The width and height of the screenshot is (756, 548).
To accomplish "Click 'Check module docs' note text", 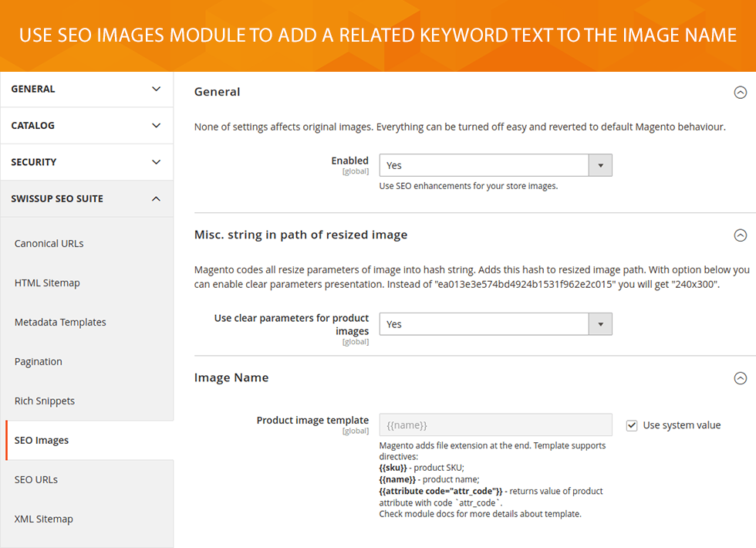I will (480, 514).
